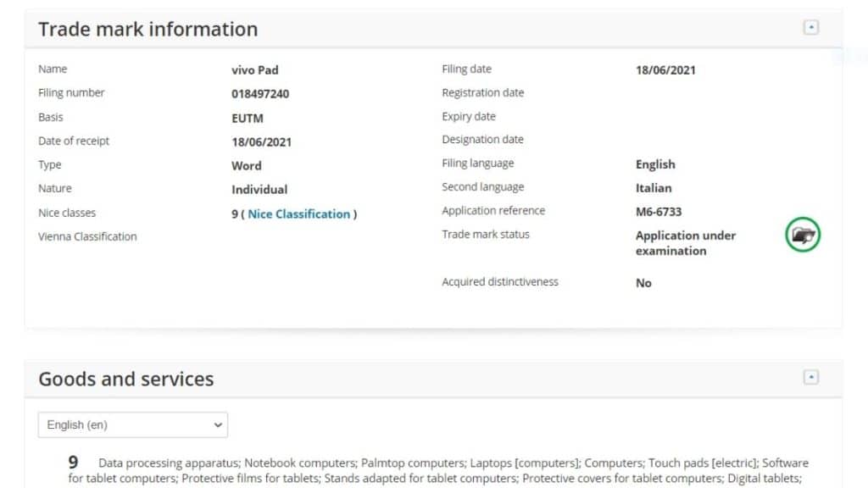Click the Nice classes label
Viewport: 868px width, 488px height.
67,213
